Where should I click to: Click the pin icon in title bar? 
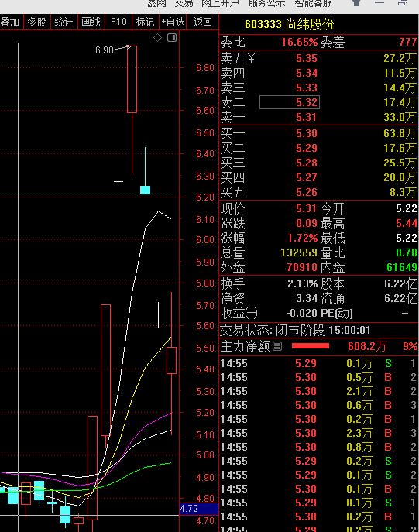(356, 3)
